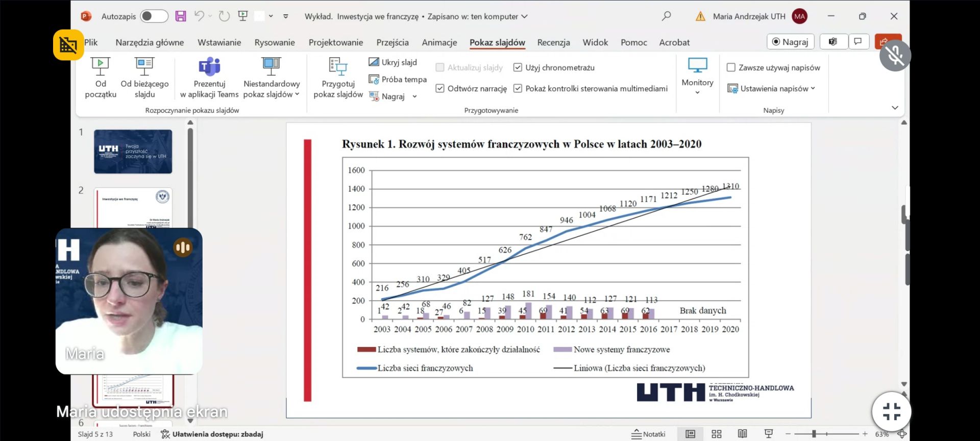Zoom out with the minus button
Viewport: 980px width, 441px height.
tap(788, 434)
